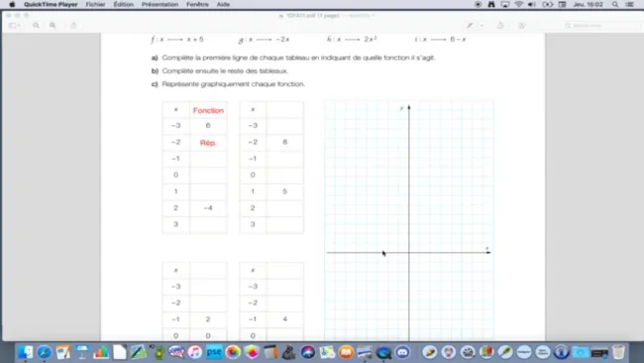Open the Aide menu
Image resolution: width=644 pixels, height=363 pixels.
pyautogui.click(x=223, y=5)
